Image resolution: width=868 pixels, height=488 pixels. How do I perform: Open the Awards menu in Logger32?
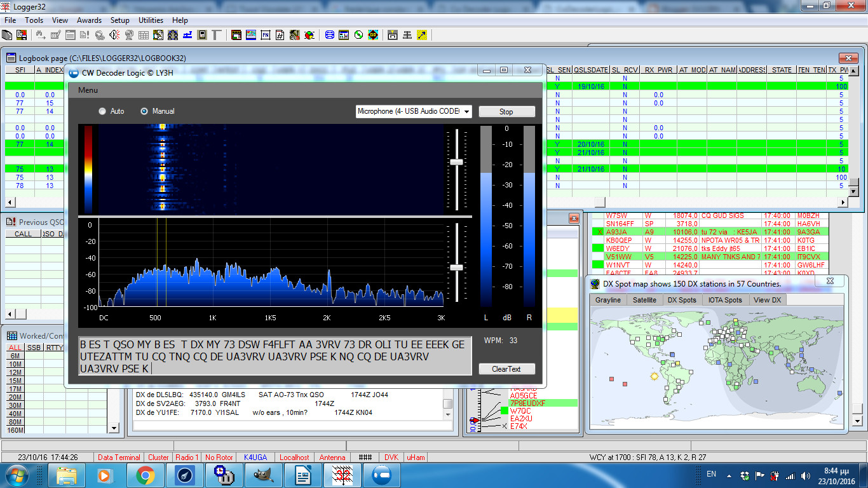89,20
